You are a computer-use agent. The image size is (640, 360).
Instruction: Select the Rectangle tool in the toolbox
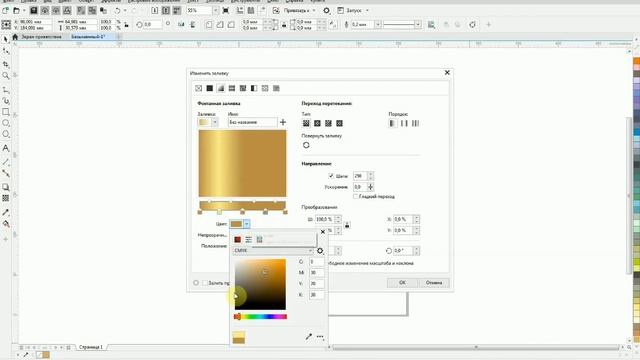6,112
